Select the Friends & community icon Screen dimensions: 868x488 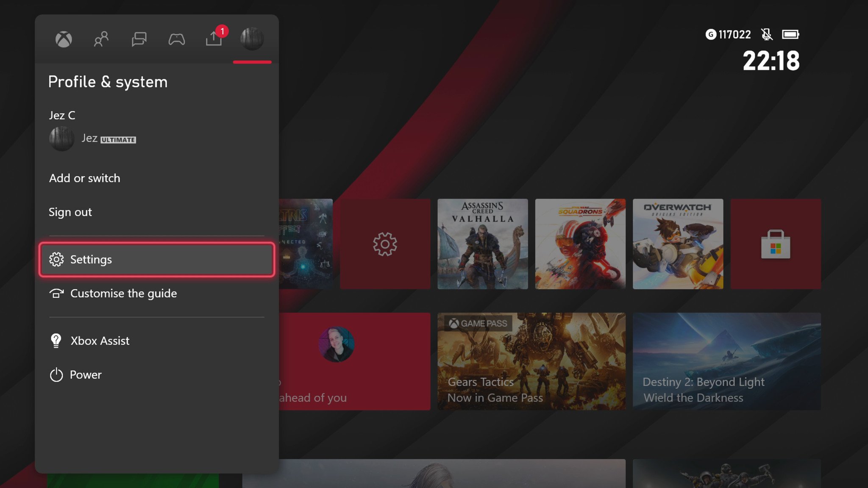coord(101,38)
